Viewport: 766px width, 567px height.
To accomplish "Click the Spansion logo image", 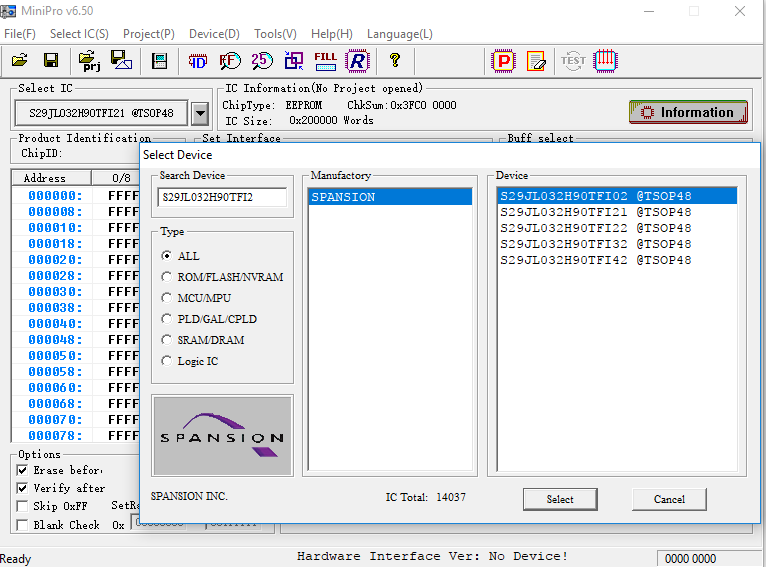I will (222, 436).
